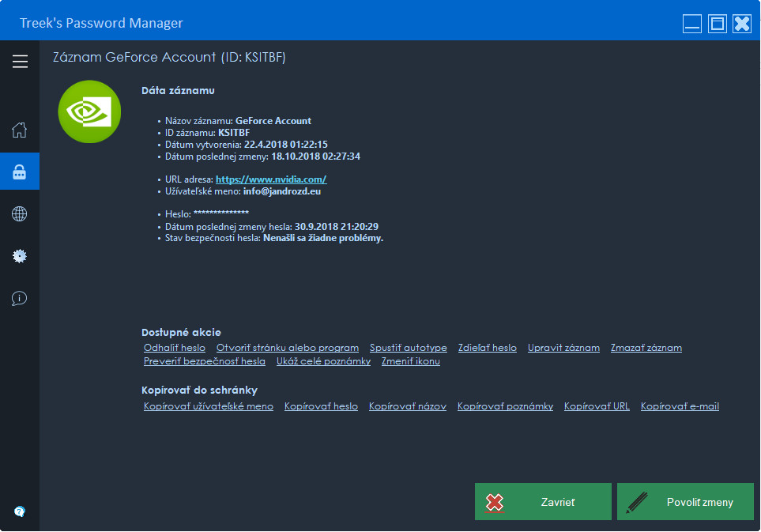Click Ukáž celé poznámky link
The width and height of the screenshot is (761, 532).
point(323,361)
